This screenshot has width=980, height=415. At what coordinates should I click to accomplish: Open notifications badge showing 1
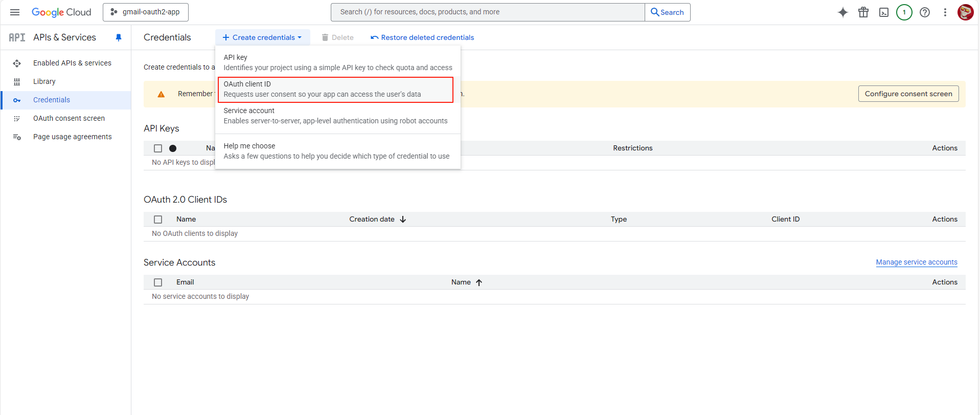[x=904, y=12]
